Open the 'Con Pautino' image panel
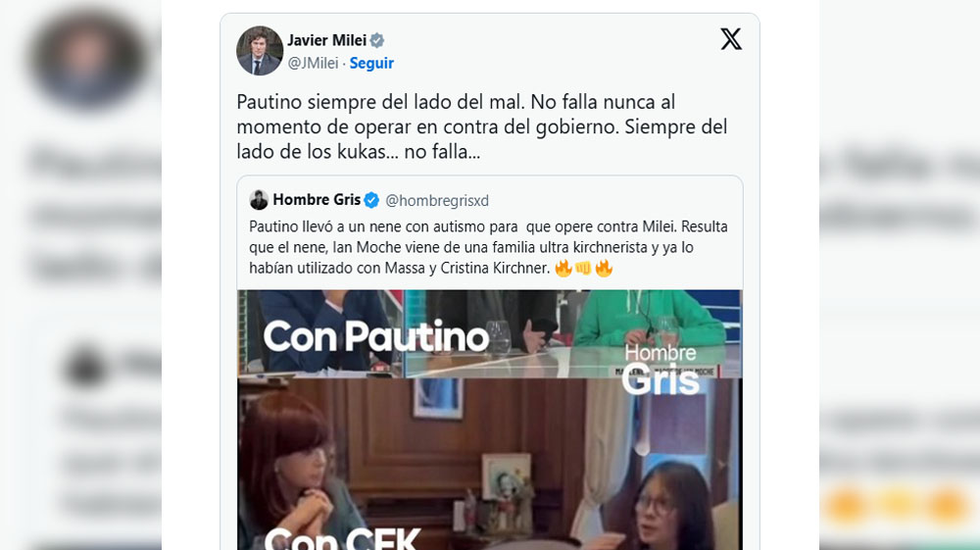The width and height of the screenshot is (980, 550). (490, 333)
